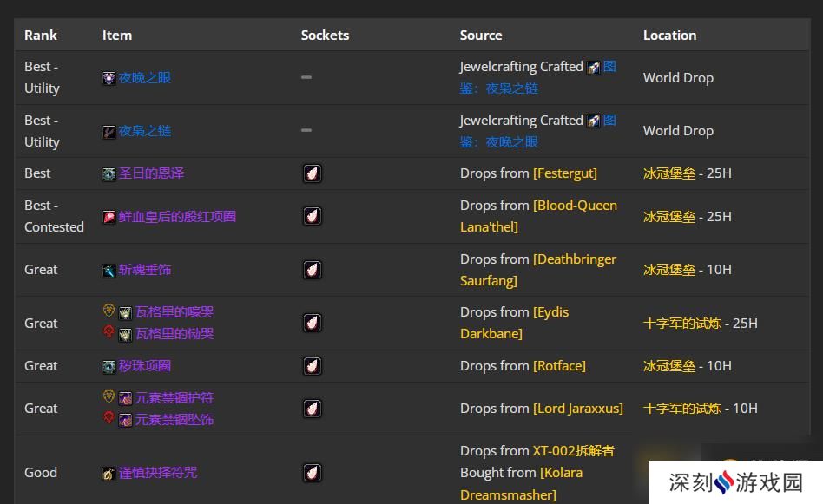
Task: Click the Sockets column header
Action: (x=325, y=36)
